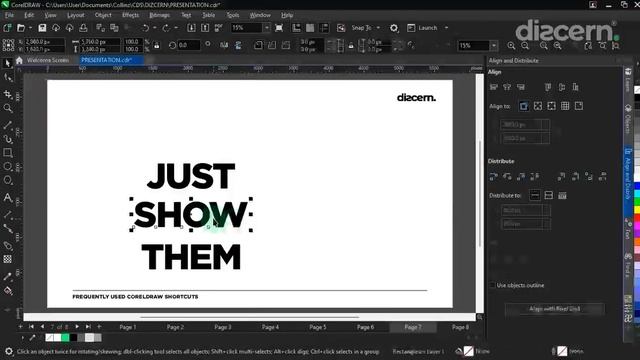Open the standard toolbar zoom level dropdown
Image resolution: width=640 pixels, height=360 pixels.
[267, 28]
